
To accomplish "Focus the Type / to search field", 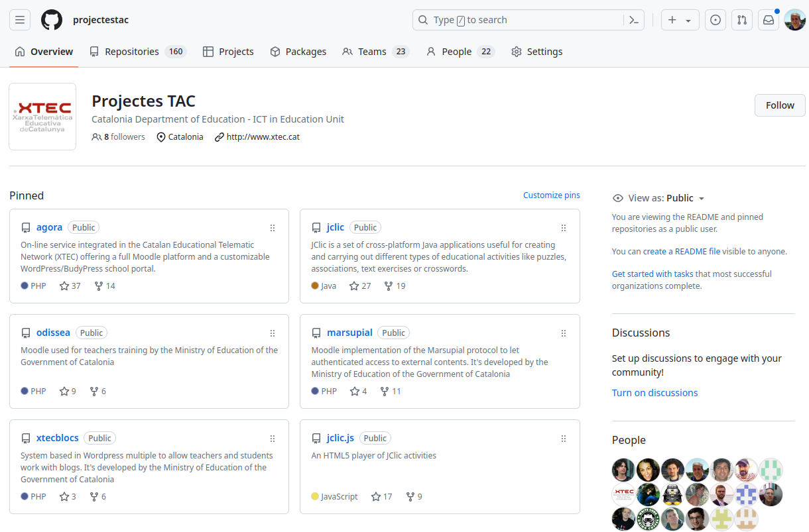I will [x=519, y=20].
